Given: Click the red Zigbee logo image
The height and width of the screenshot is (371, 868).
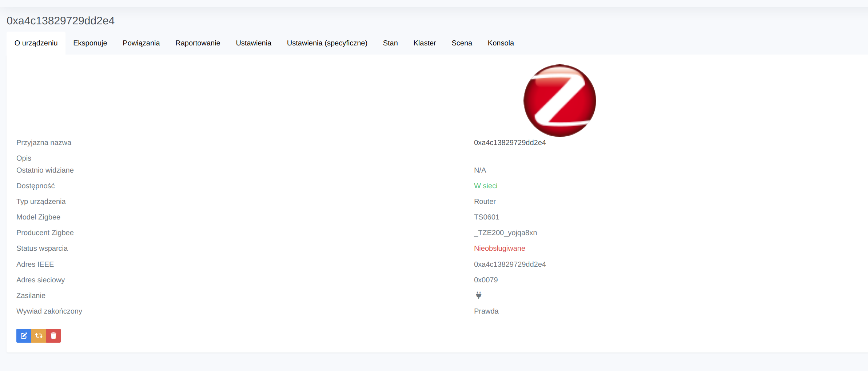Looking at the screenshot, I should [559, 101].
